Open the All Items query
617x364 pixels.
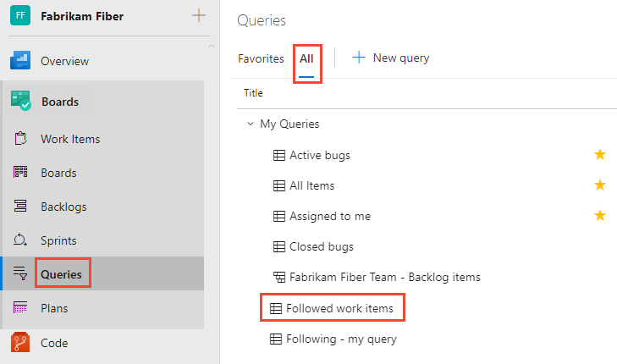[x=312, y=185]
